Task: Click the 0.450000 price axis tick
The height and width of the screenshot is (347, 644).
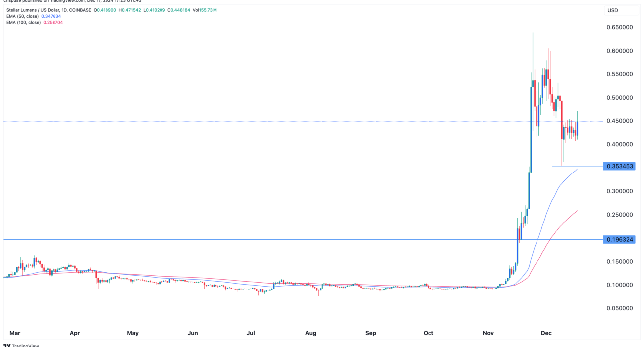Action: tap(620, 121)
